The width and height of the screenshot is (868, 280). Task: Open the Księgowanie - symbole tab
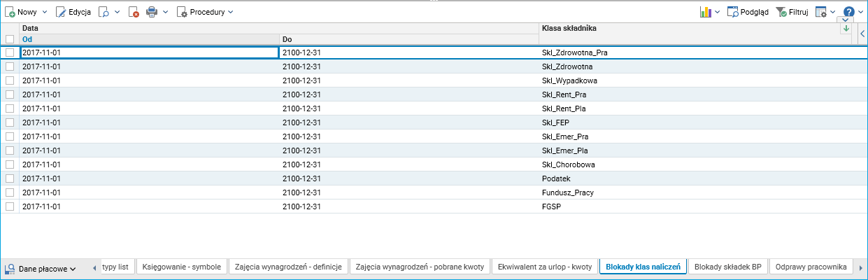click(x=182, y=267)
